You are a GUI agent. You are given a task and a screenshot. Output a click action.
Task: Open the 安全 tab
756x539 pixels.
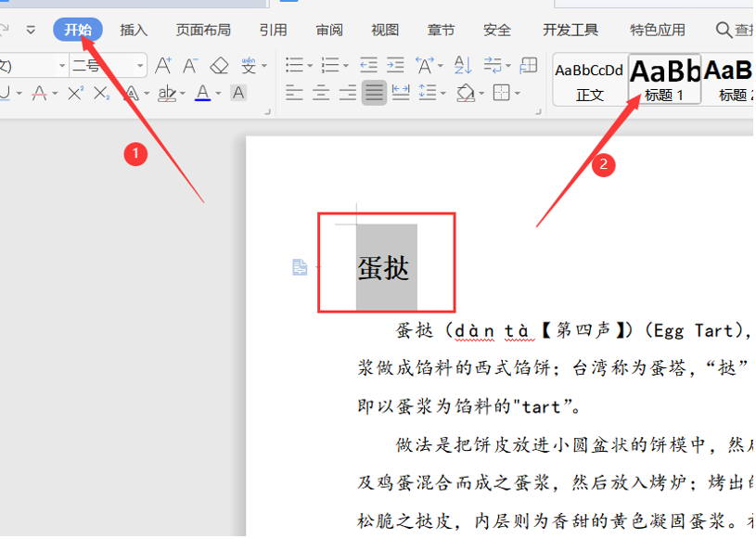(x=497, y=31)
